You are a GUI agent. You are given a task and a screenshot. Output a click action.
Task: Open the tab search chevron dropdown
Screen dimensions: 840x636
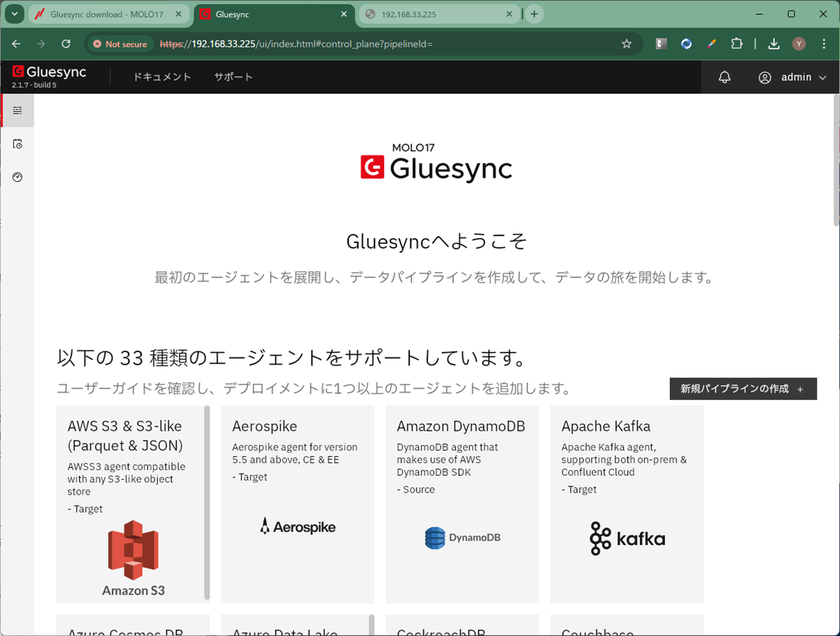15,14
